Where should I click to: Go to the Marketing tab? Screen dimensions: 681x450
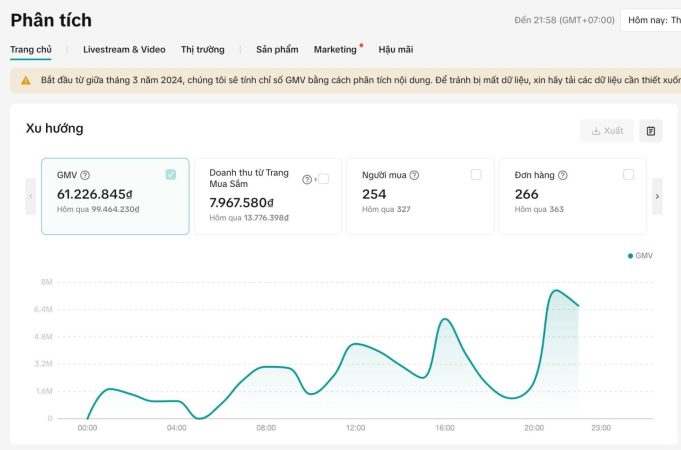pyautogui.click(x=335, y=49)
